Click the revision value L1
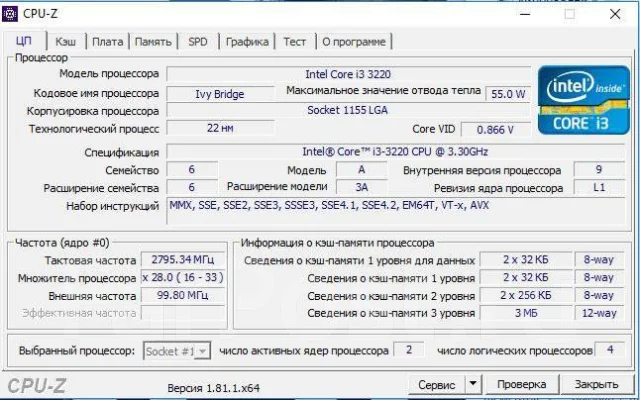 coord(599,187)
